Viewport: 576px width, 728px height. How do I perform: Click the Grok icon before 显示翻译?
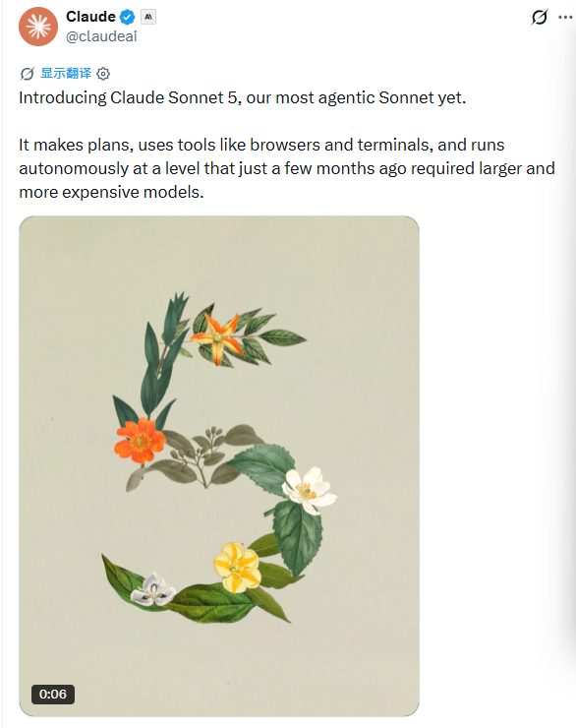click(27, 74)
